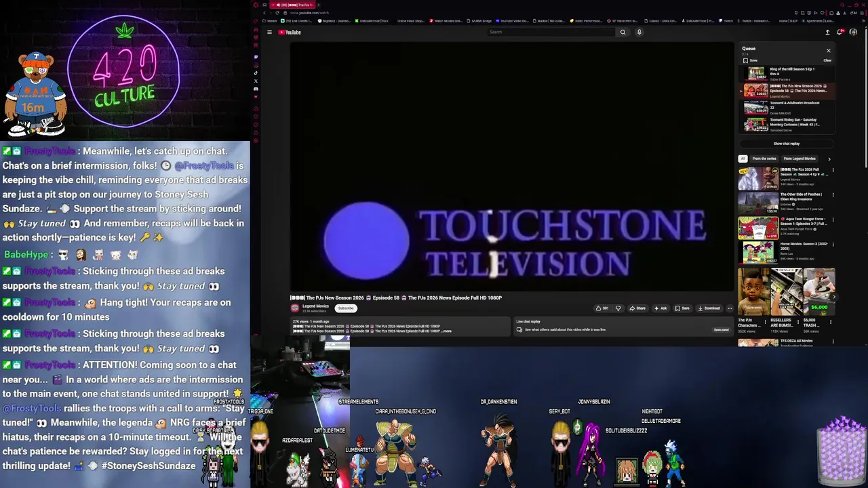Viewport: 868px width, 488px height.
Task: Click the video player Touchstone Television frame
Action: click(x=512, y=167)
